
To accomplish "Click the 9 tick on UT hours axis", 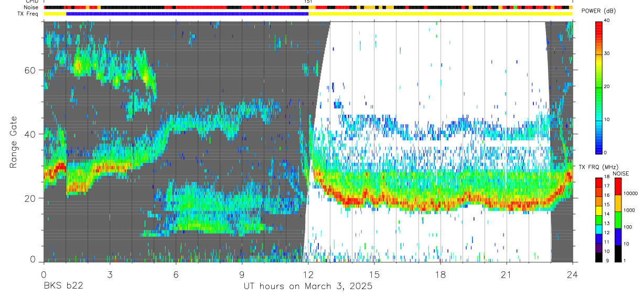I will tap(242, 274).
